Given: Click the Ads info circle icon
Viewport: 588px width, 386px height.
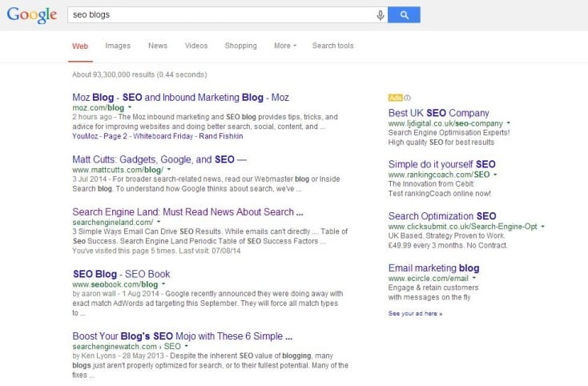Looking at the screenshot, I should [x=407, y=98].
